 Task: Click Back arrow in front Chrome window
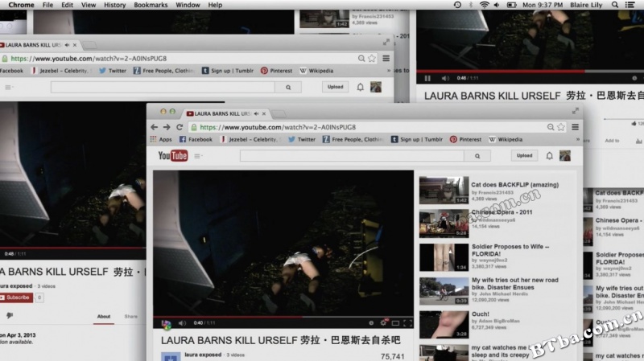tap(154, 127)
